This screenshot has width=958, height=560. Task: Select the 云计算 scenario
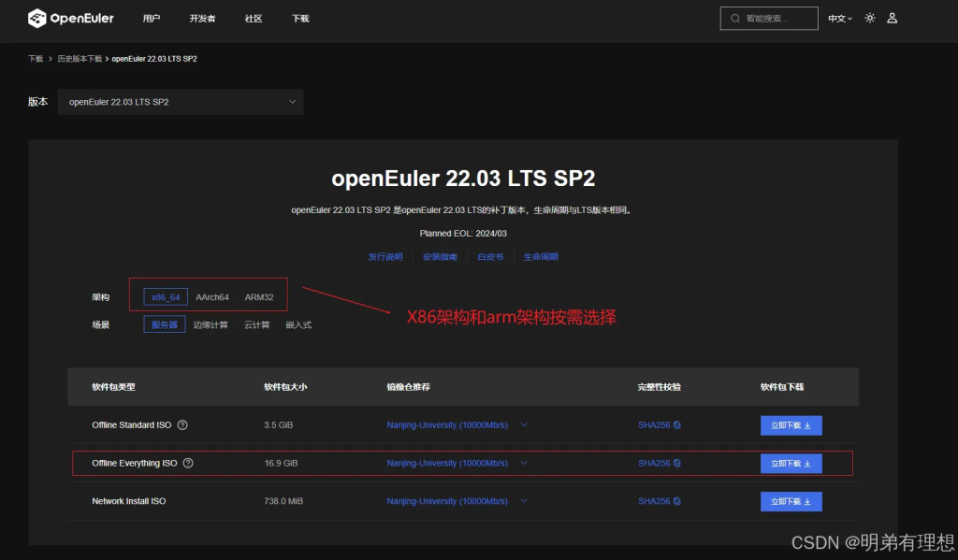pyautogui.click(x=256, y=325)
